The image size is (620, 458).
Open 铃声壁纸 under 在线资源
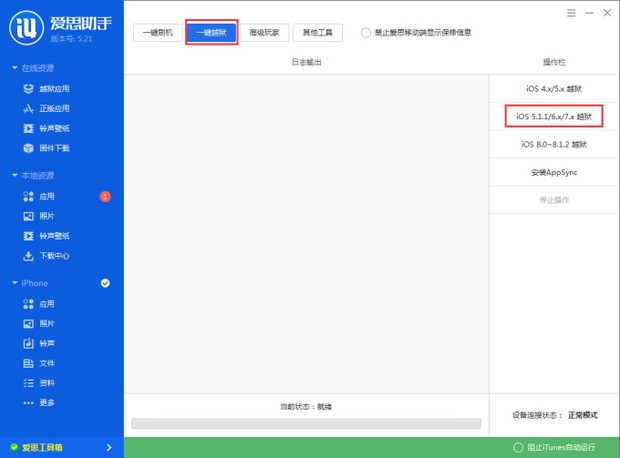click(46, 128)
